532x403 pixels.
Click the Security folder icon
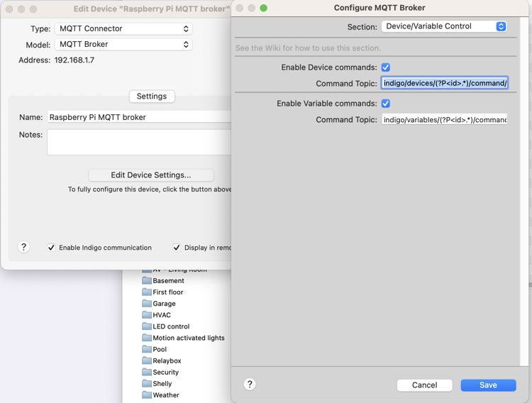click(147, 372)
